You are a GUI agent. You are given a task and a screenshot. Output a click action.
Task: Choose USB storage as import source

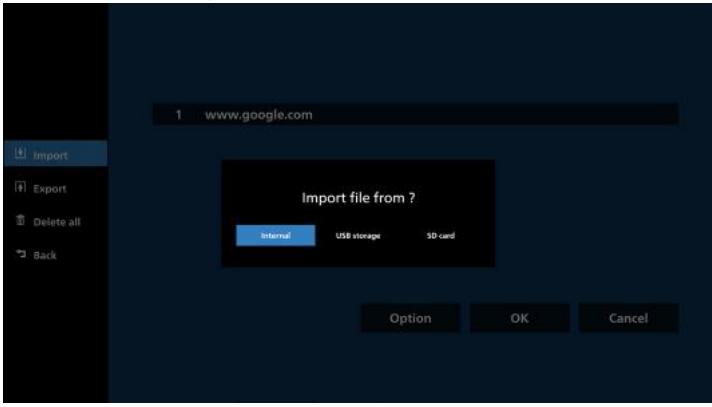tap(358, 235)
